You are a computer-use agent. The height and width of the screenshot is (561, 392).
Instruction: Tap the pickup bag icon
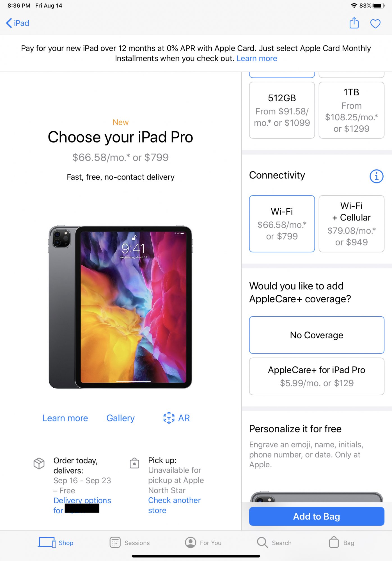coord(134,463)
